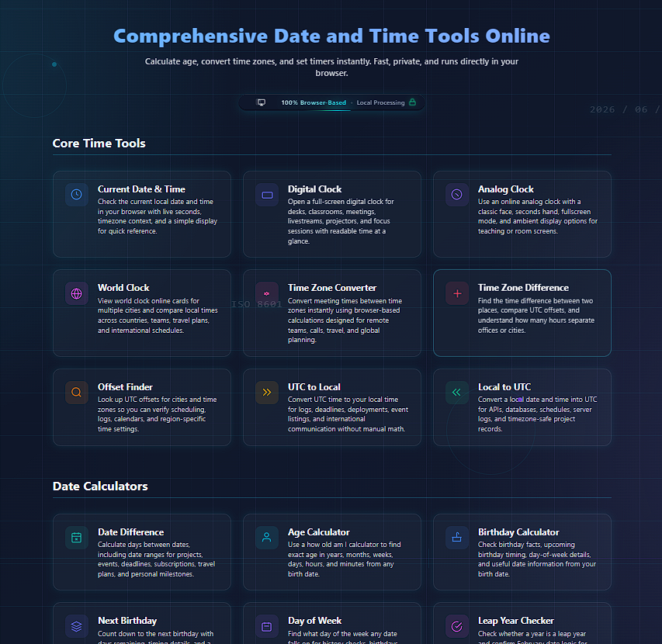Open the Current Date & Time tool
662x644 pixels.
141,189
